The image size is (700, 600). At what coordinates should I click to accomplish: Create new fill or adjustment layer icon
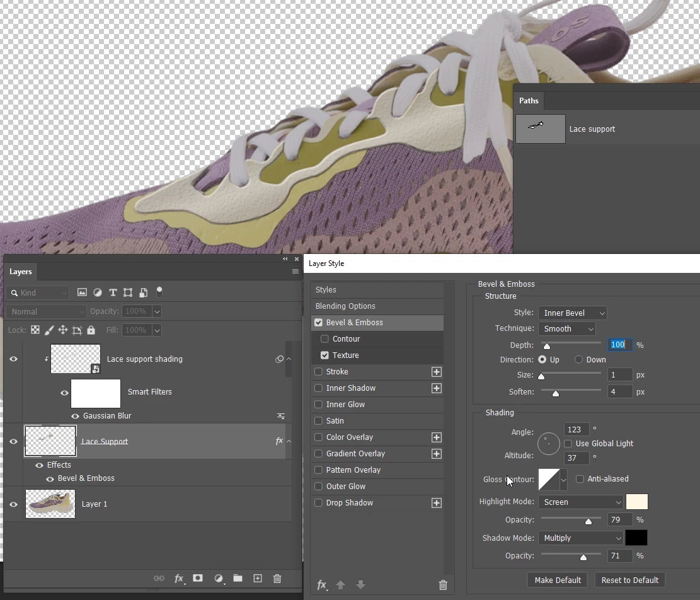219,578
